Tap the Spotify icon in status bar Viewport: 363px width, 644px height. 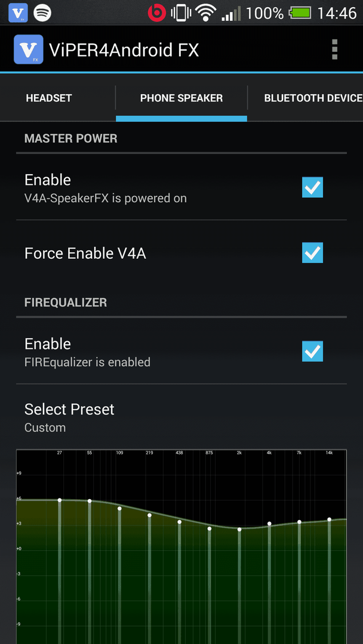point(42,14)
